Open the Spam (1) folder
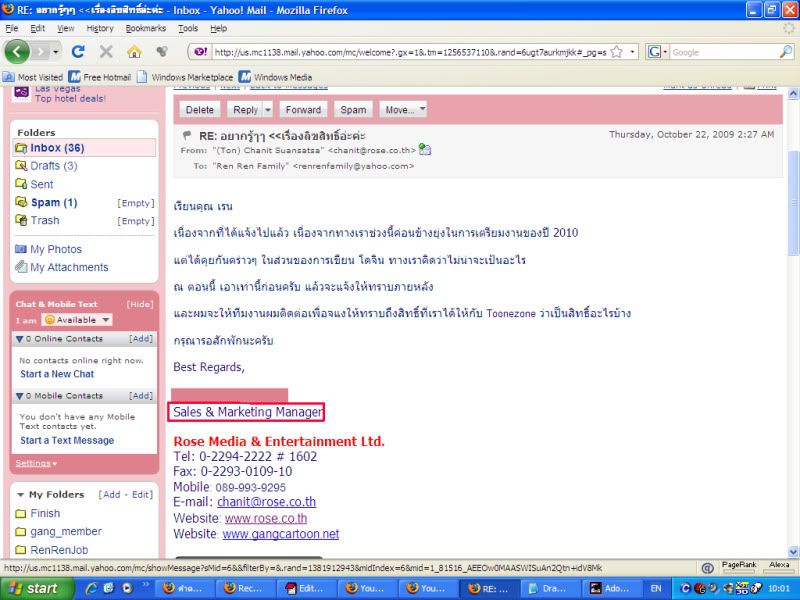The image size is (800, 600). (x=54, y=203)
